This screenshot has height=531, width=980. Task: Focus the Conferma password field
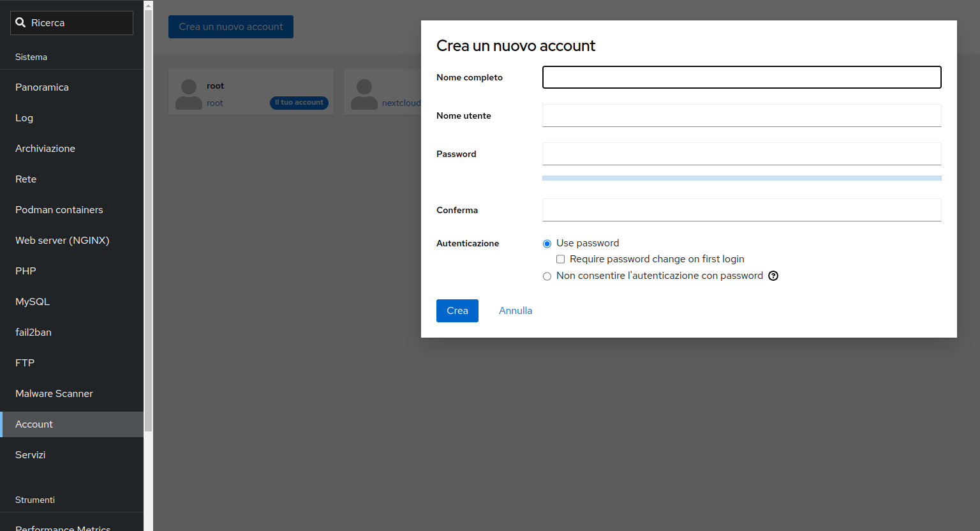click(x=742, y=210)
